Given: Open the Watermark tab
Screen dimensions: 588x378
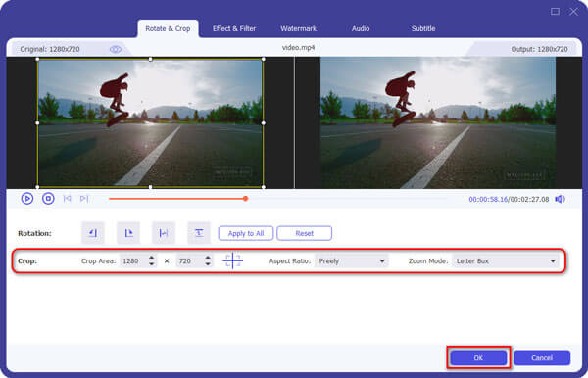Looking at the screenshot, I should (299, 28).
